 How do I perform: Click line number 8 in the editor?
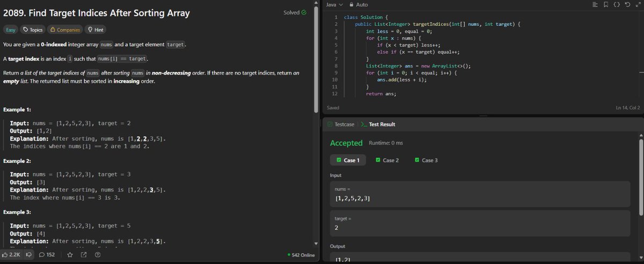(335, 65)
